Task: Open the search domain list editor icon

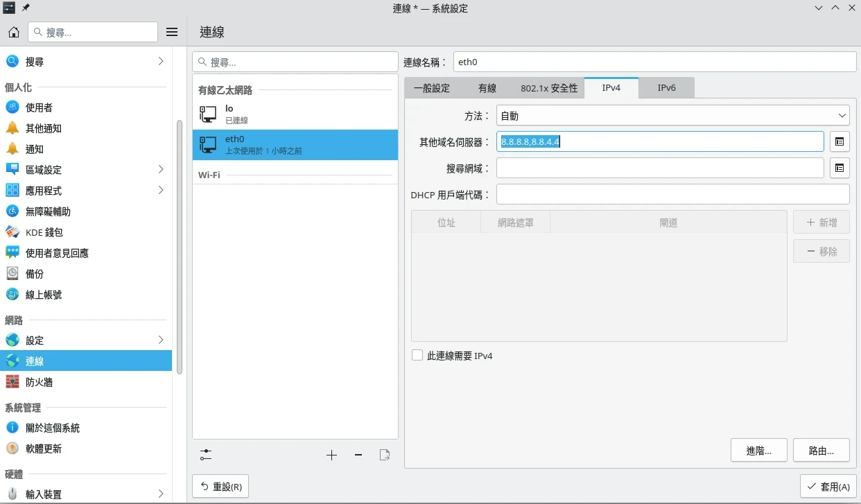Action: [x=840, y=168]
